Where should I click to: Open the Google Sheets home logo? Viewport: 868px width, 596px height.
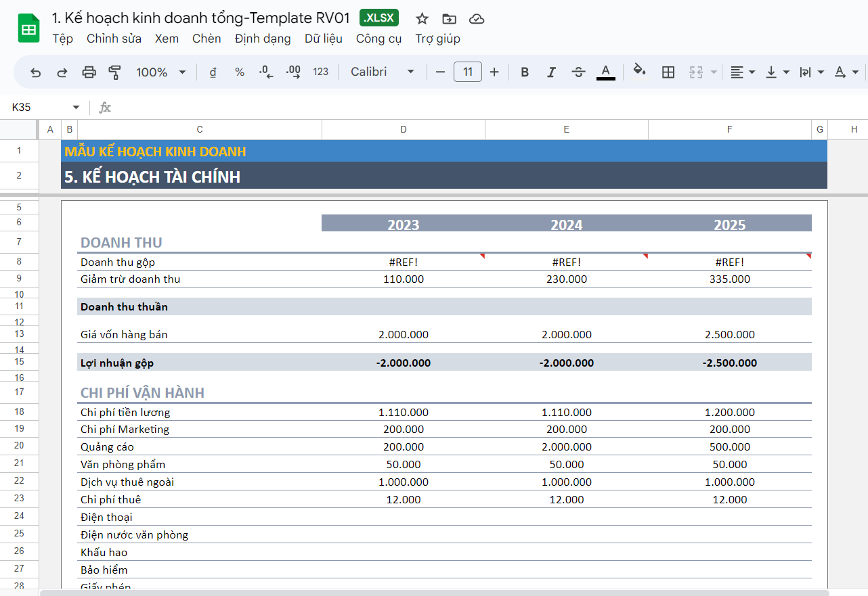coord(28,28)
